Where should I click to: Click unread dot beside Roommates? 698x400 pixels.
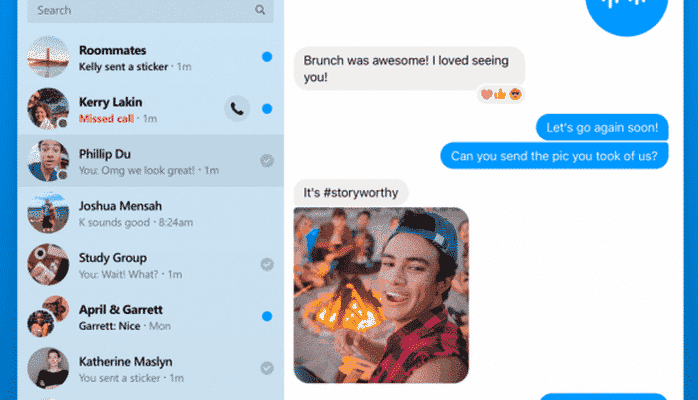(x=267, y=57)
